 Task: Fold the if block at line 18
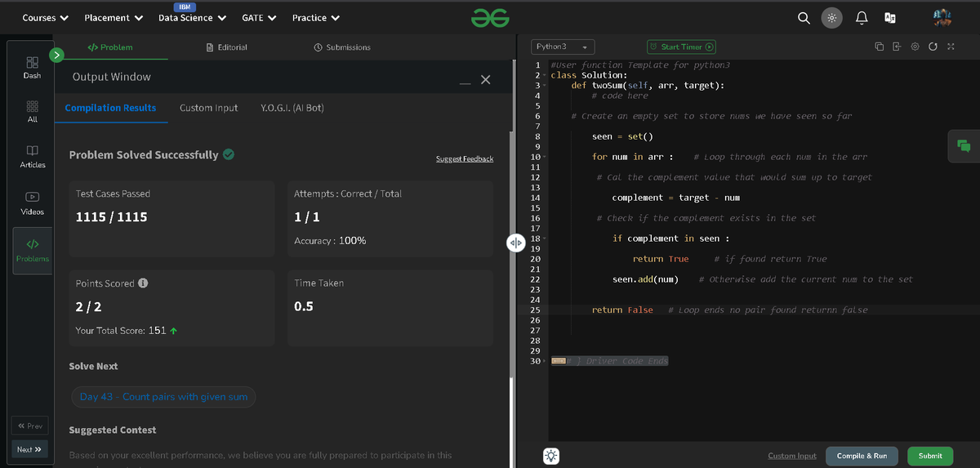[x=546, y=238]
